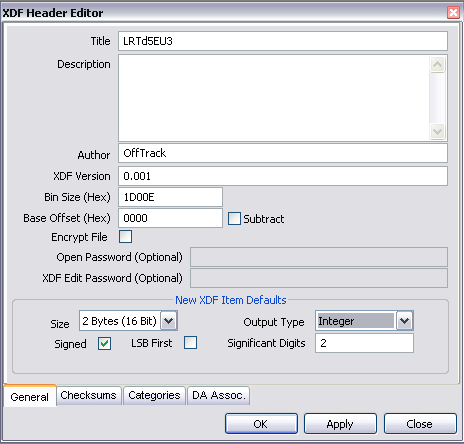The width and height of the screenshot is (464, 444).
Task: Select the Integer output type combo box
Action: click(364, 321)
